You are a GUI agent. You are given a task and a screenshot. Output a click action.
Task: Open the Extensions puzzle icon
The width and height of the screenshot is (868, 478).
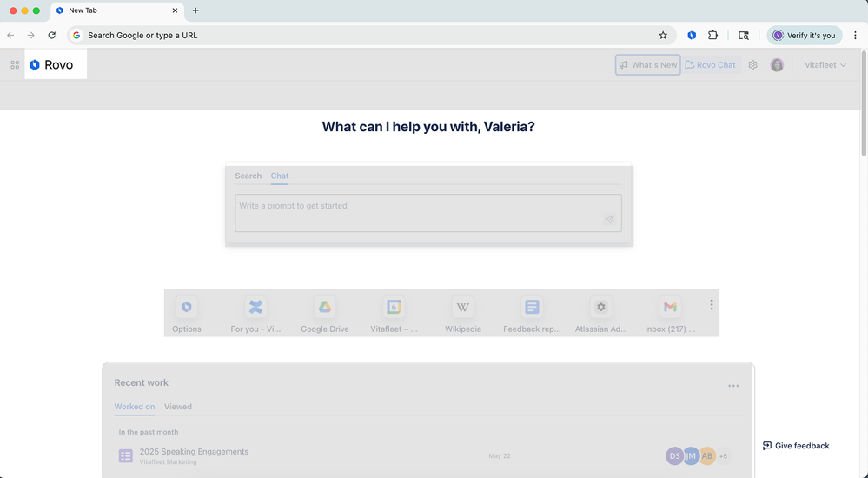(712, 35)
